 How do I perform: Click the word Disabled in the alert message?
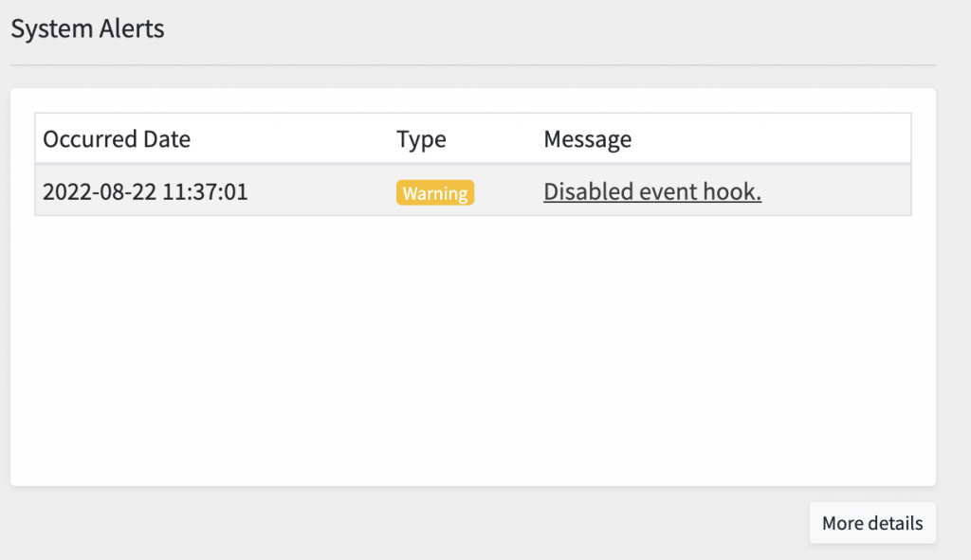pyautogui.click(x=588, y=191)
